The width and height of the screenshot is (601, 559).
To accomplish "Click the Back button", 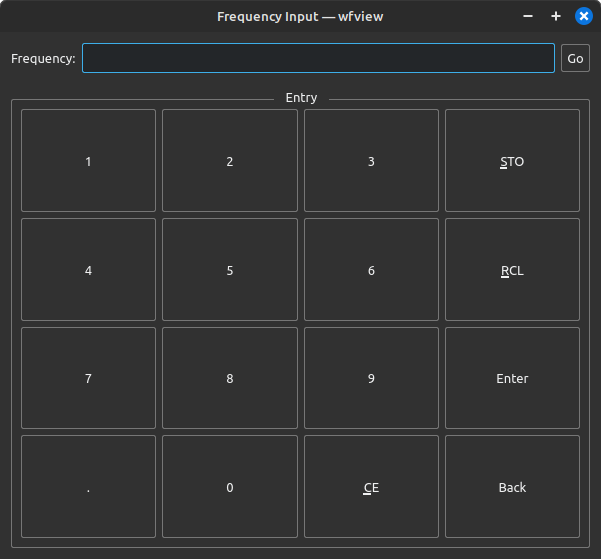I will point(512,486).
